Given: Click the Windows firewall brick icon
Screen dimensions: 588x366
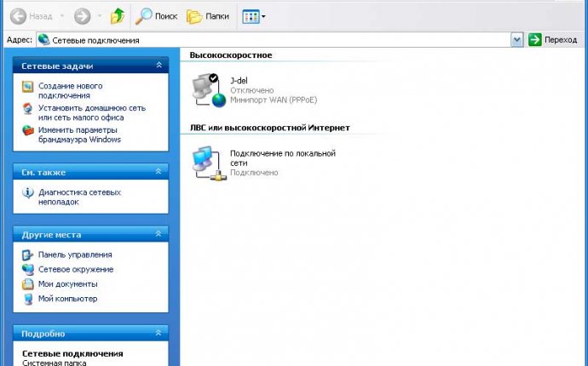Looking at the screenshot, I should (x=28, y=130).
